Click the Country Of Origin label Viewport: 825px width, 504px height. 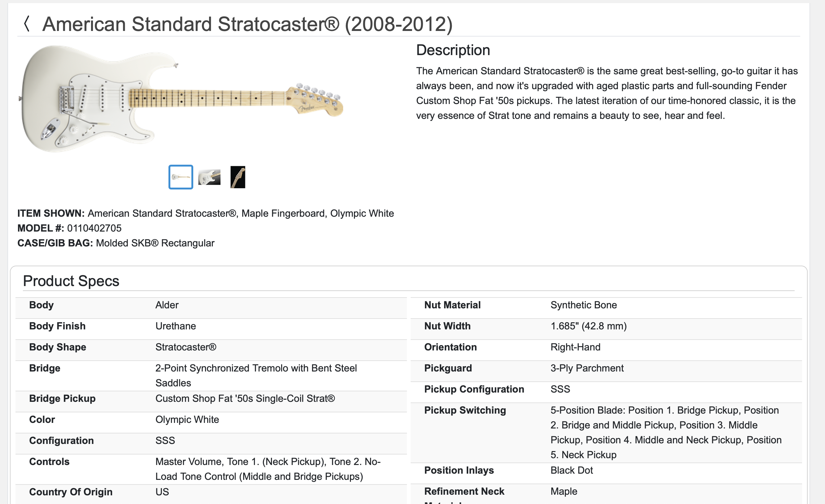pyautogui.click(x=71, y=492)
